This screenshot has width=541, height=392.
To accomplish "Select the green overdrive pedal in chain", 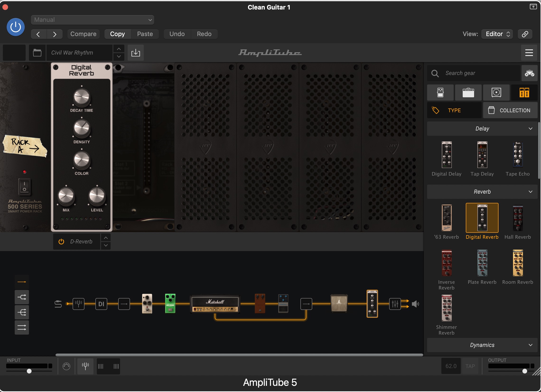I will tap(170, 304).
